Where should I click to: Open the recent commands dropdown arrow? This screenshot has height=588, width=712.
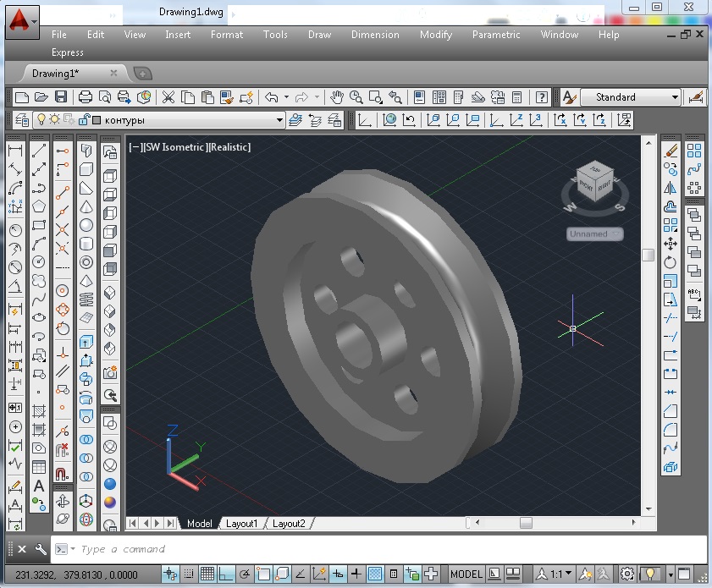click(73, 549)
